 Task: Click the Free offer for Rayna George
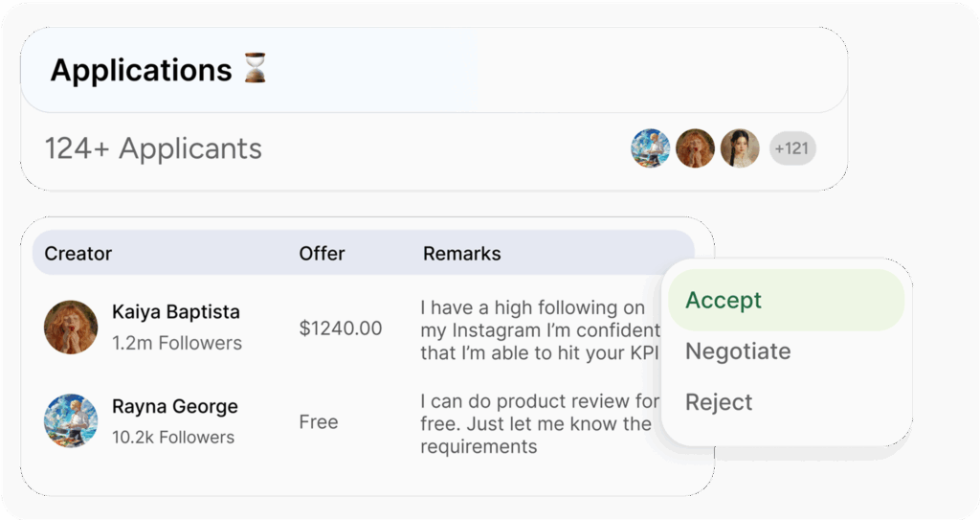(318, 421)
